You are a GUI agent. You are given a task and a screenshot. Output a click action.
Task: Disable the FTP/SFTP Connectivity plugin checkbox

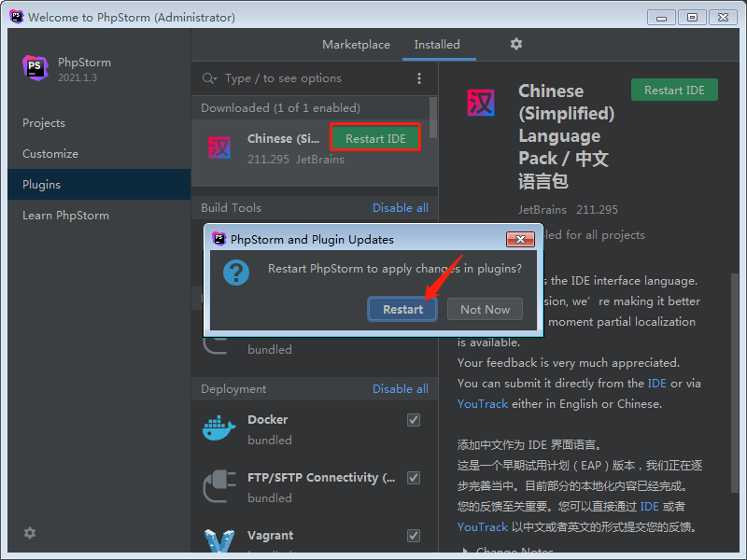[414, 478]
